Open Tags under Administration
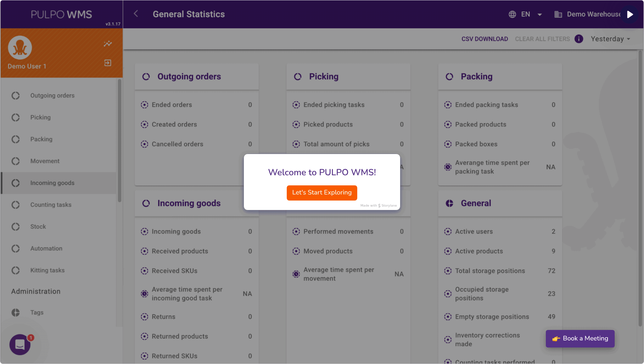The image size is (644, 364). click(36, 312)
